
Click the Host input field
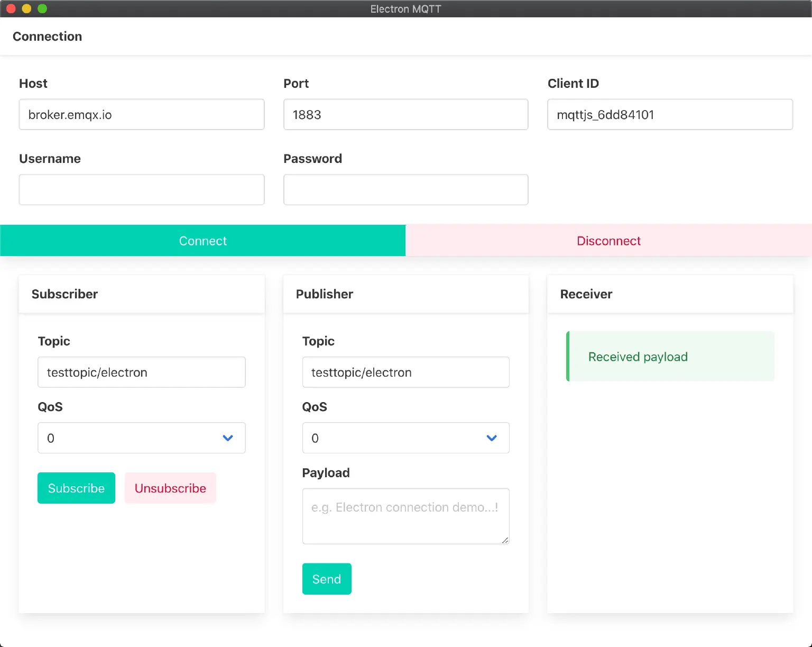point(141,114)
